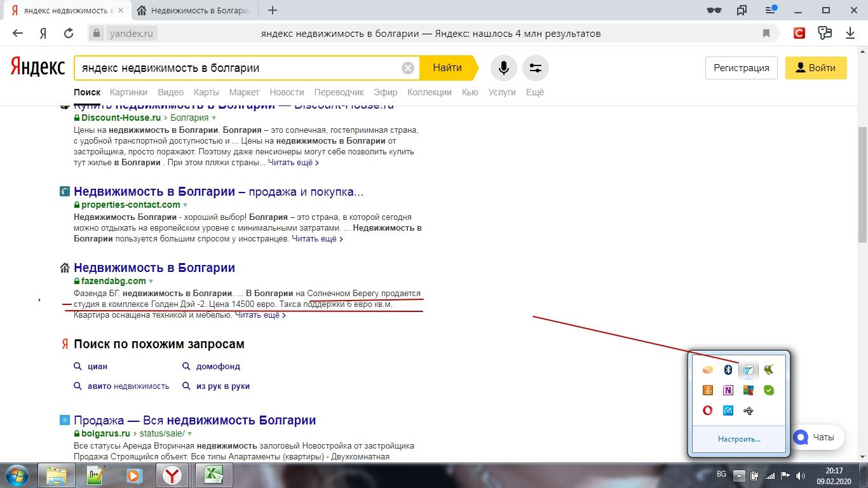Click the yellow Найти search button

[448, 68]
